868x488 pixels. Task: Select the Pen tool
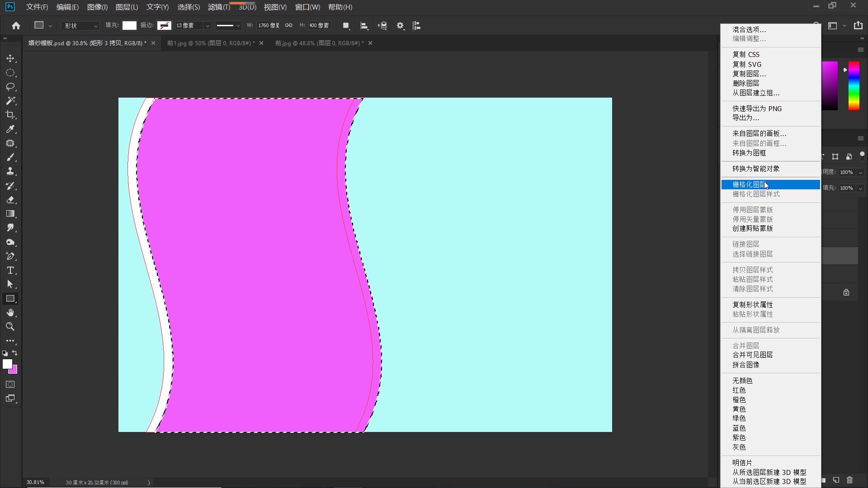10,256
